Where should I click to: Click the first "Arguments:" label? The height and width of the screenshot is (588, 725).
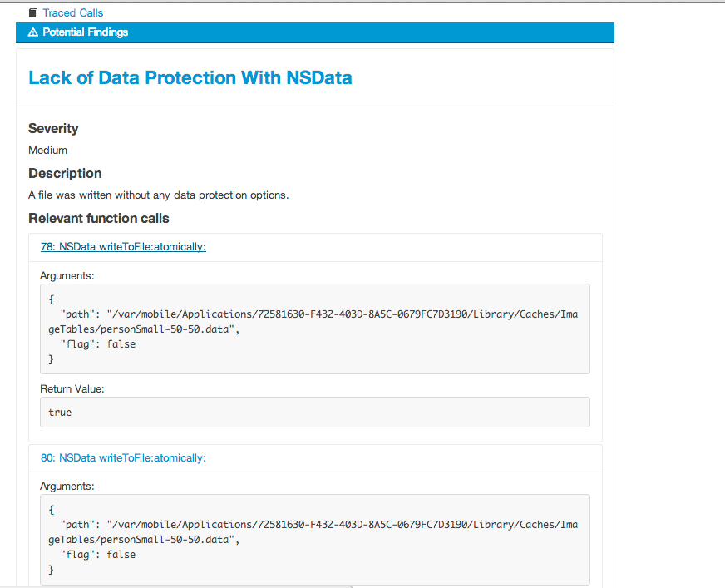[67, 275]
